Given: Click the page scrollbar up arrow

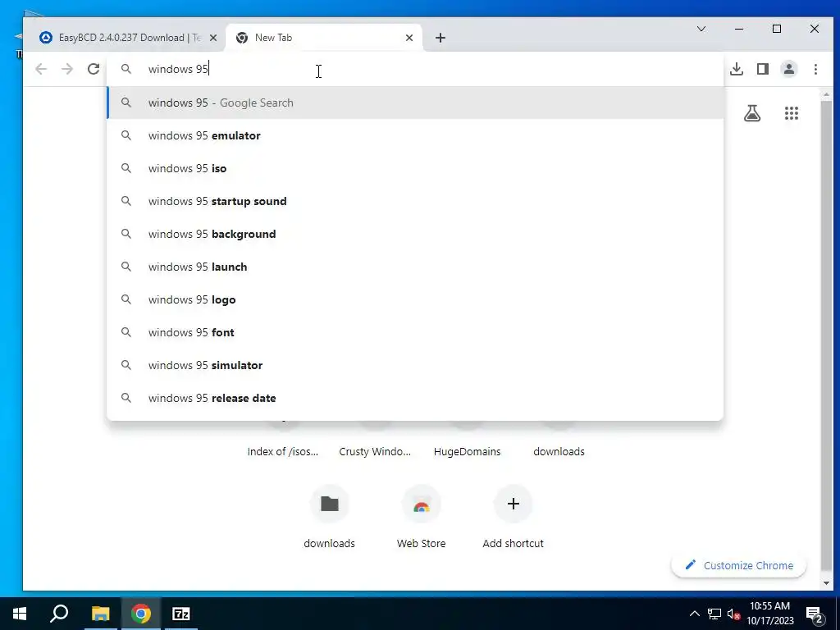Looking at the screenshot, I should coord(825,94).
